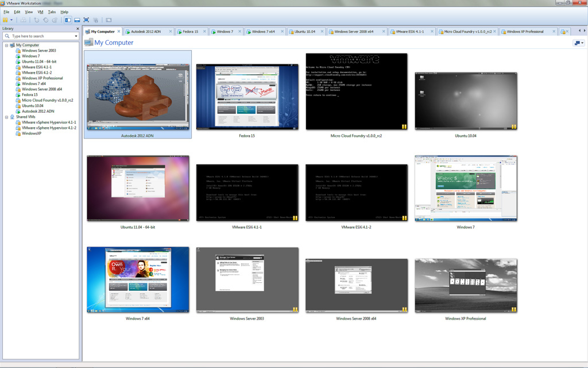Collapse the My Computer tree node

(x=6, y=45)
